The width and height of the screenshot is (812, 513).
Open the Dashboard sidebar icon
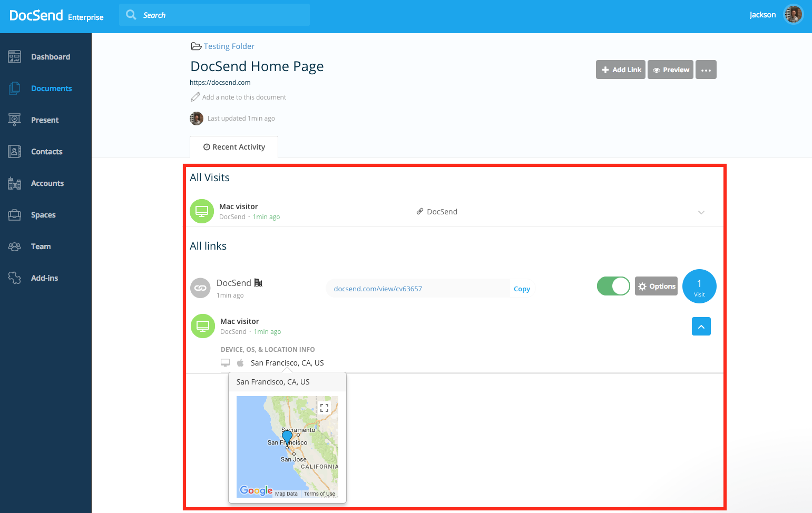(x=14, y=57)
